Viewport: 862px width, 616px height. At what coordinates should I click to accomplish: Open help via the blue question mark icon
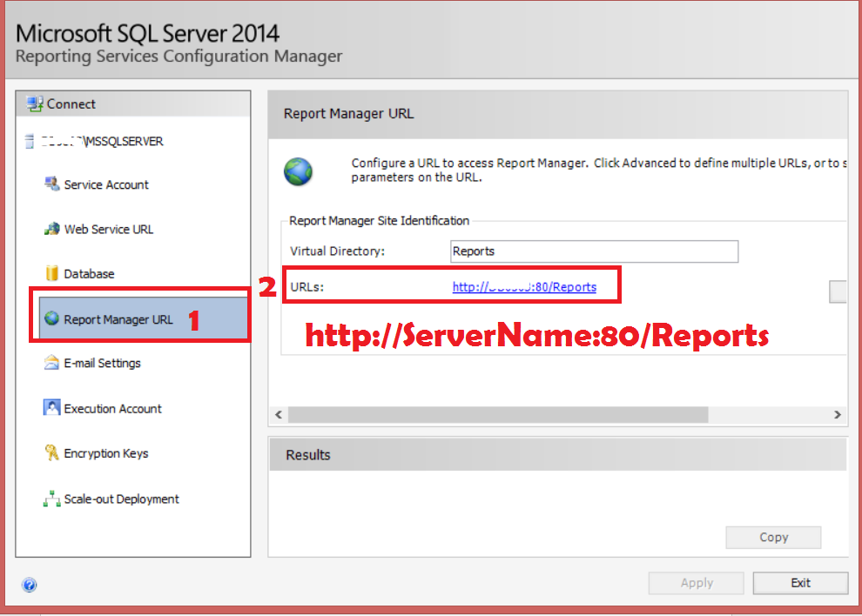click(x=30, y=585)
